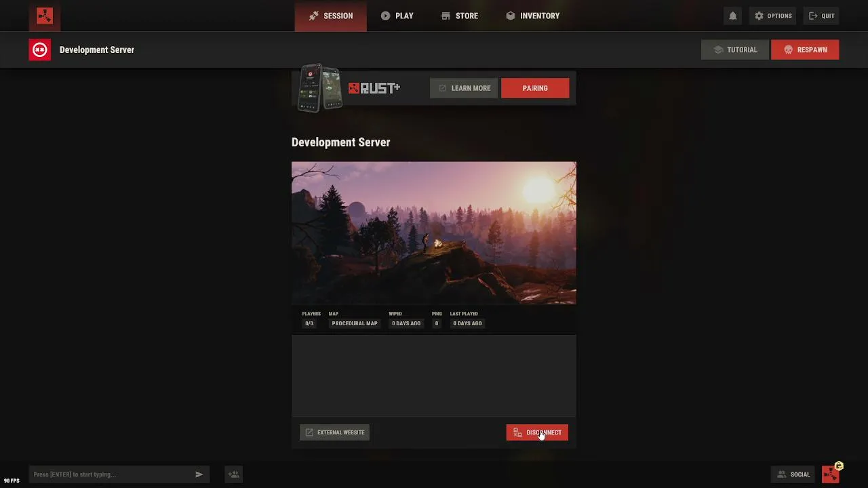Click the Rust logo in the top-left corner
Image resolution: width=868 pixels, height=488 pixels.
pos(45,16)
